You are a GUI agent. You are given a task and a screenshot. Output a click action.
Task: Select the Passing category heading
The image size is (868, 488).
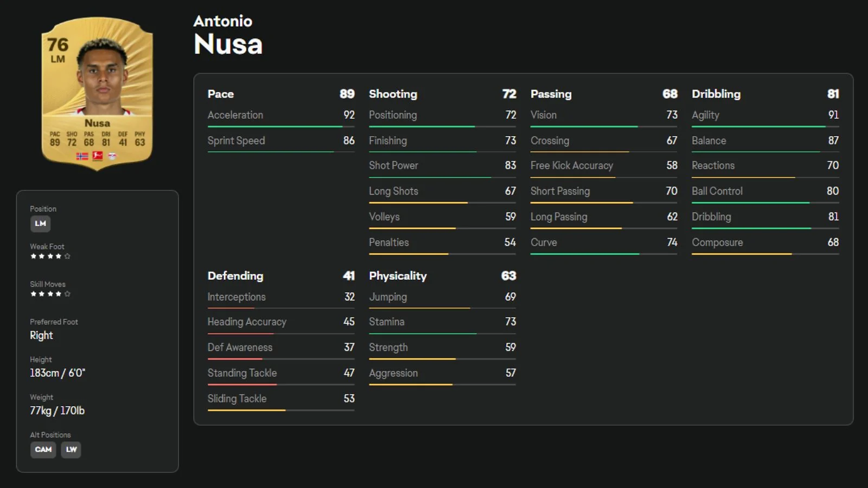[551, 94]
